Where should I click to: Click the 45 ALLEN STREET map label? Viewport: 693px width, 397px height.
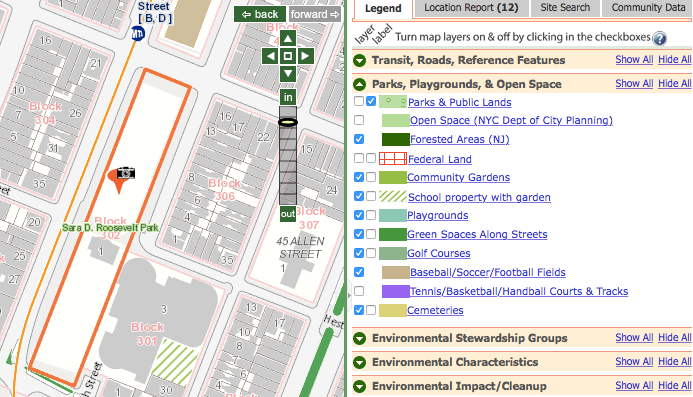pos(300,248)
